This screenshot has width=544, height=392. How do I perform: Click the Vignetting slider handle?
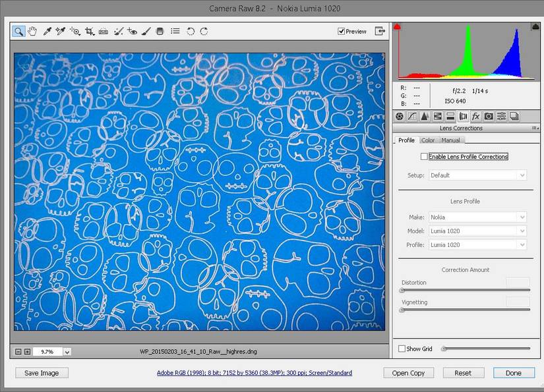(x=402, y=310)
